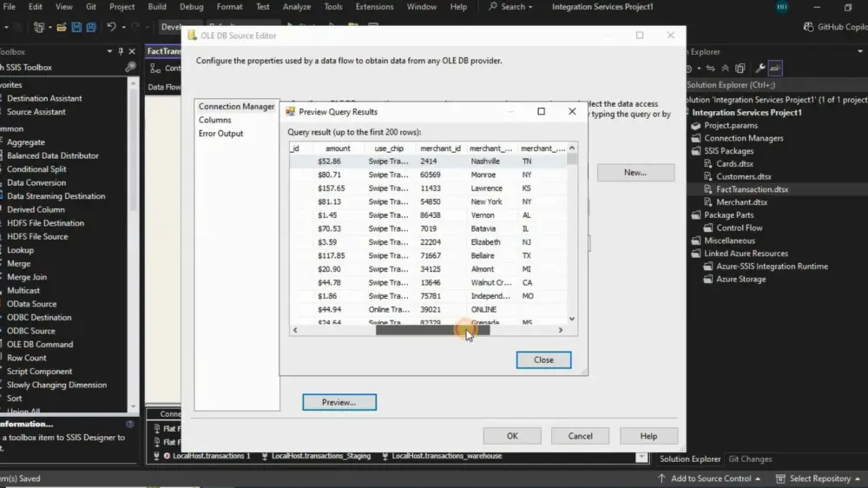Switch to Solution Explorer bottom tab

[x=690, y=459]
